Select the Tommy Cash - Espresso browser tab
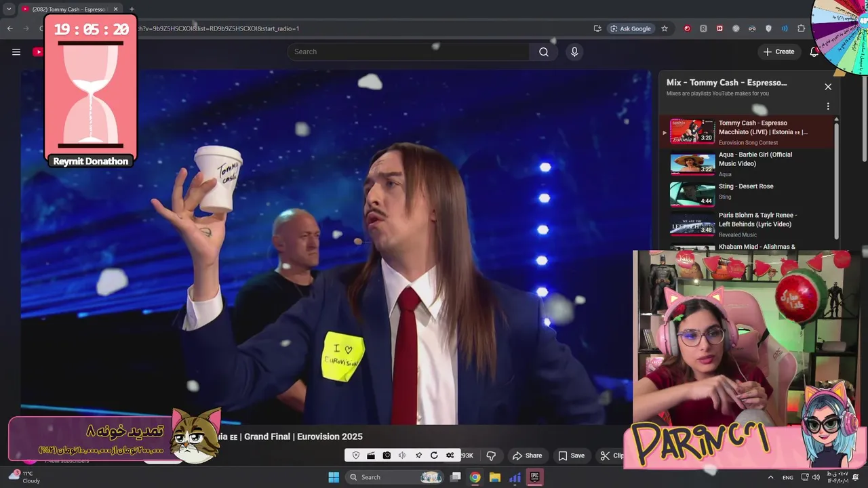 coord(71,9)
